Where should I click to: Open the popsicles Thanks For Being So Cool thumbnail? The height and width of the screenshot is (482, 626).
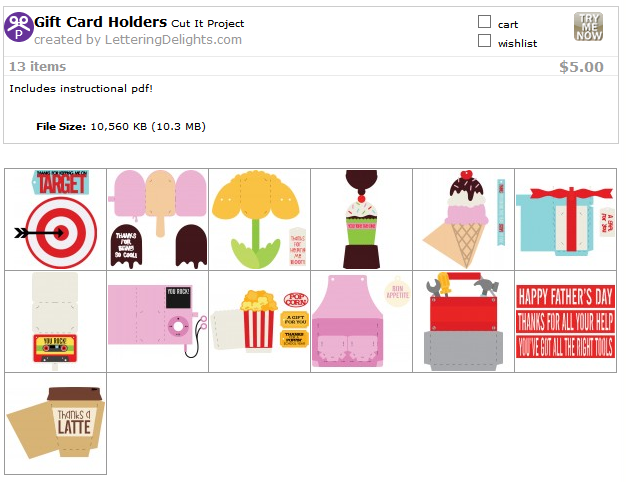click(x=158, y=219)
